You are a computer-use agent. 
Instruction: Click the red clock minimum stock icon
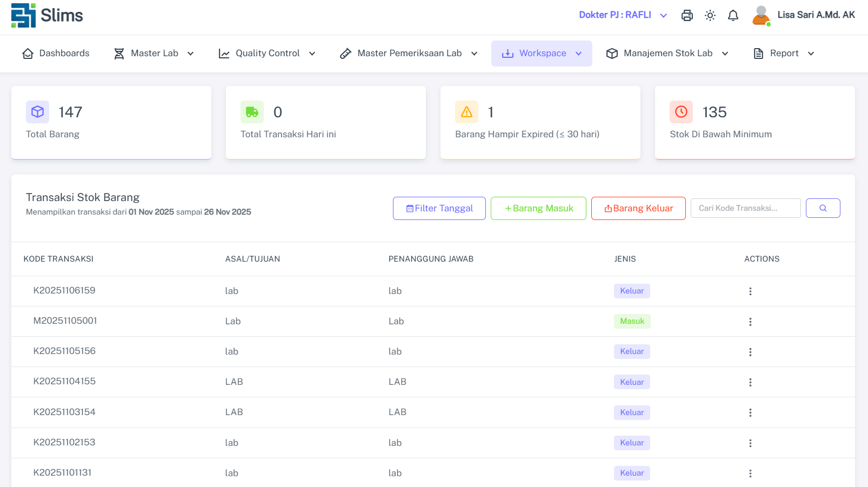coord(681,112)
